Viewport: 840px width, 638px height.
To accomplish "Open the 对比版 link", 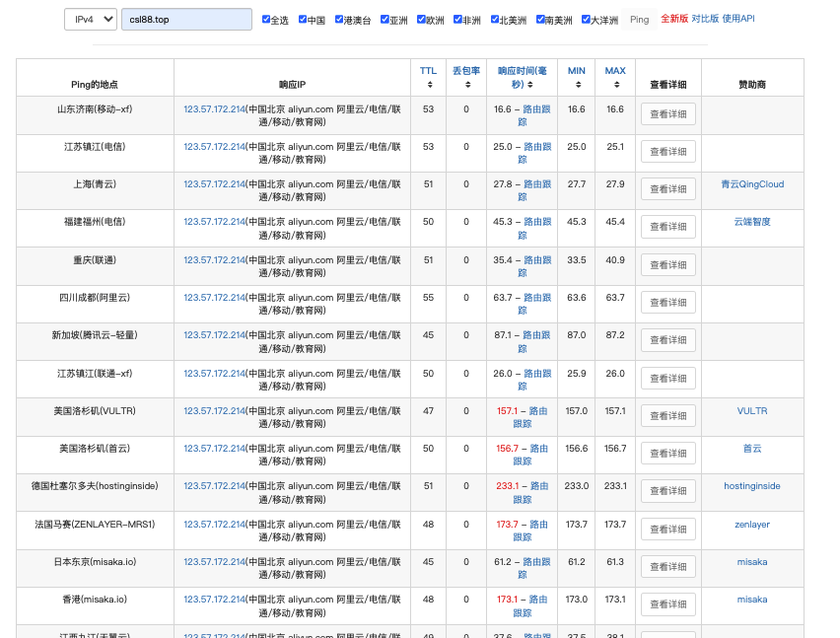I will click(x=705, y=19).
